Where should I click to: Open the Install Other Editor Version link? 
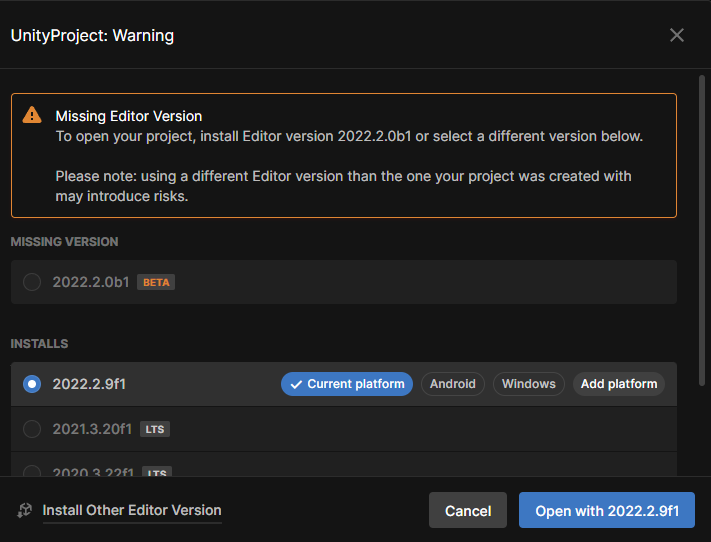132,510
